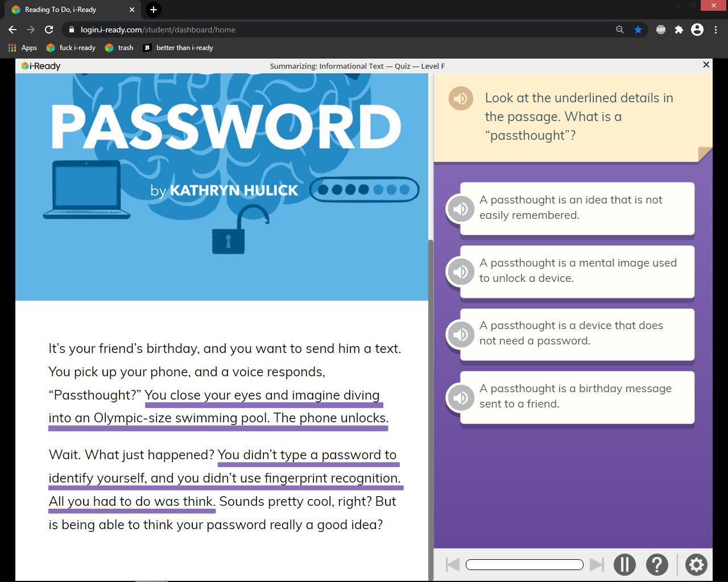Viewport: 728px width, 582px height.
Task: View site lock information
Action: point(71,30)
